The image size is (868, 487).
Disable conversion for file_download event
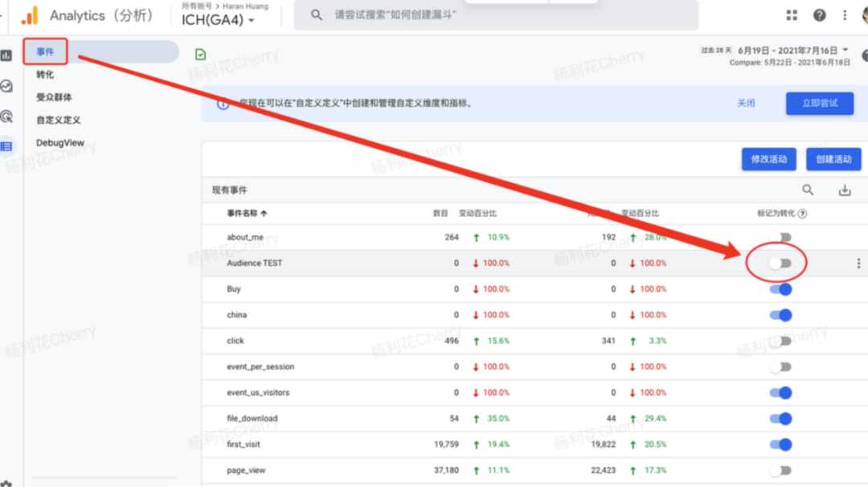(780, 419)
